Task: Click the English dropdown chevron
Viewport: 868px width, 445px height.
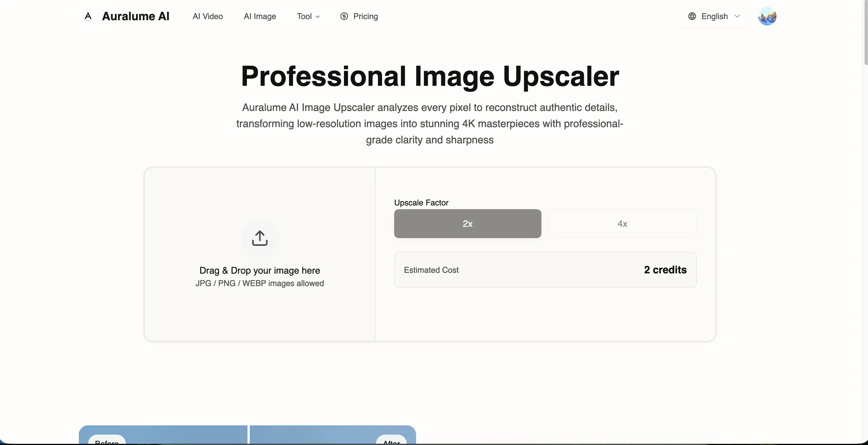Action: click(737, 16)
